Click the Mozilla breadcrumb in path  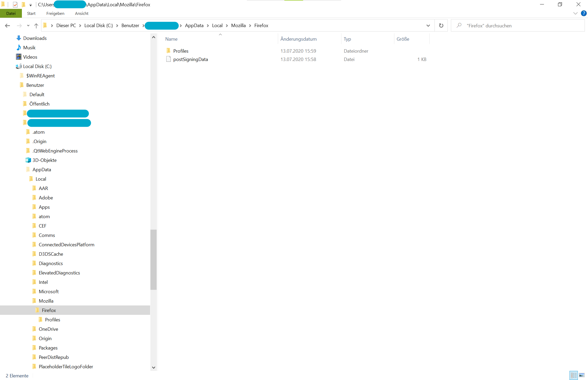238,26
